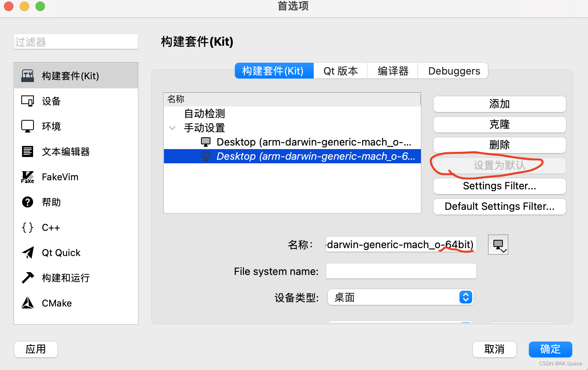This screenshot has width=588, height=370.
Task: Click the 设置为默认 button
Action: click(x=500, y=166)
